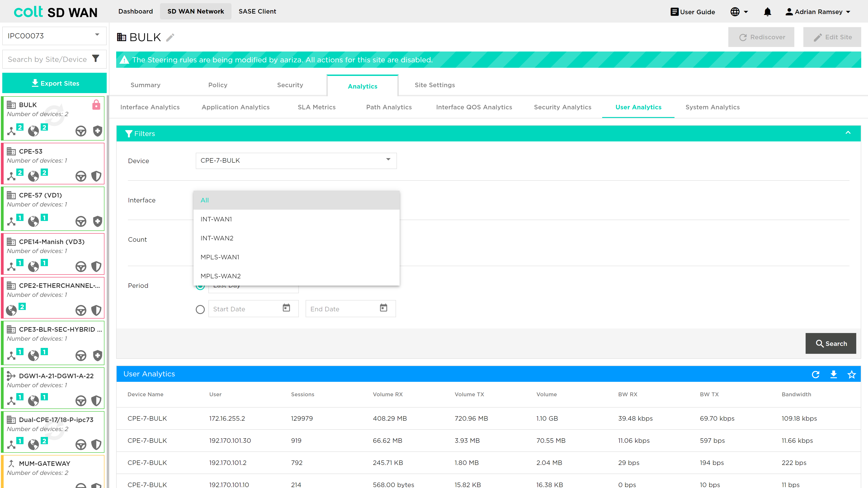Click the steering wheel icon on CPE-57 (VD1)

pyautogui.click(x=81, y=221)
